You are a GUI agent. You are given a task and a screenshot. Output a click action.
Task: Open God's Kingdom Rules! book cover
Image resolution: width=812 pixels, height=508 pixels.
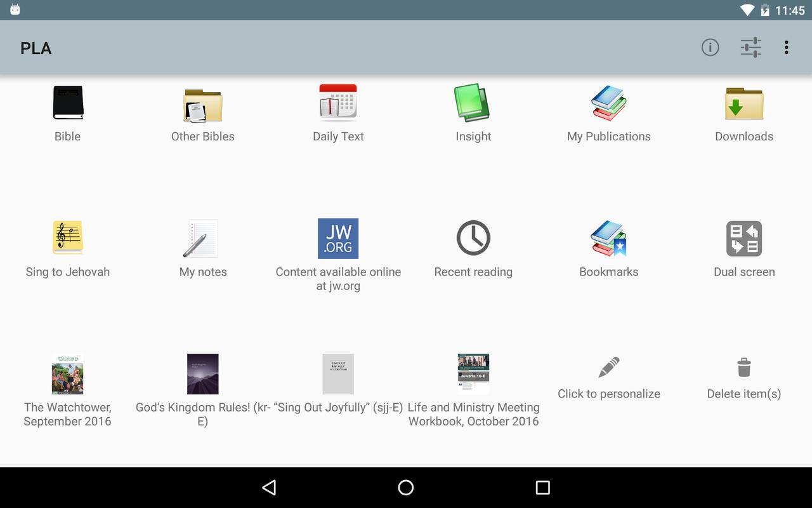point(203,374)
